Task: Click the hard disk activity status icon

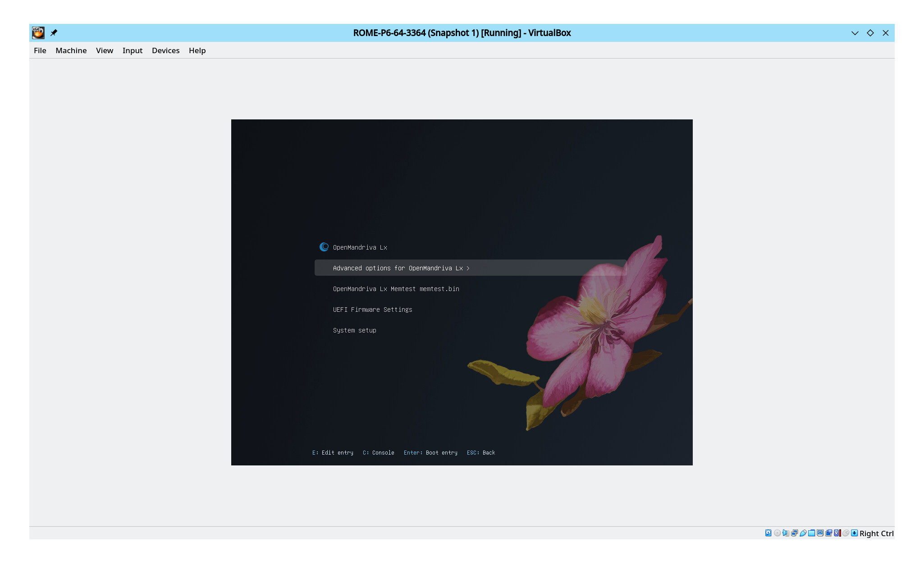Action: pyautogui.click(x=768, y=533)
